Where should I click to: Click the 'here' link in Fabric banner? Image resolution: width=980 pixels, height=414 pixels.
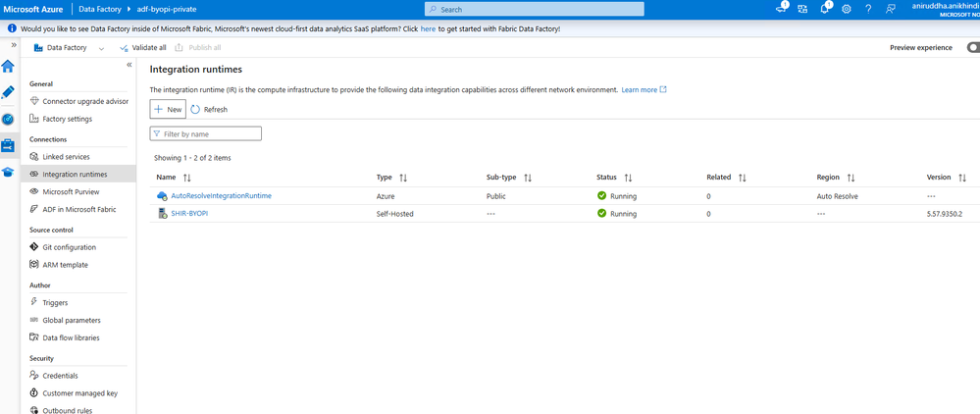pyautogui.click(x=428, y=28)
